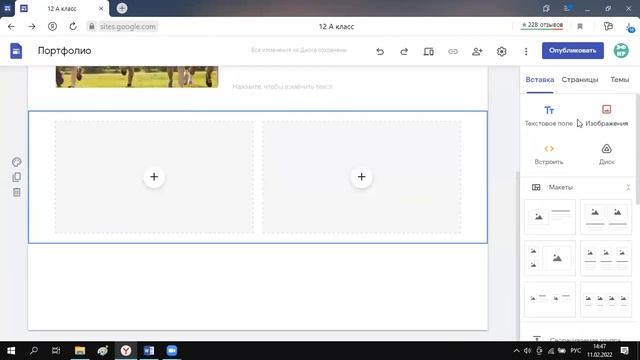
Task: Choose the layout with two small and one large image
Action: coord(550,258)
